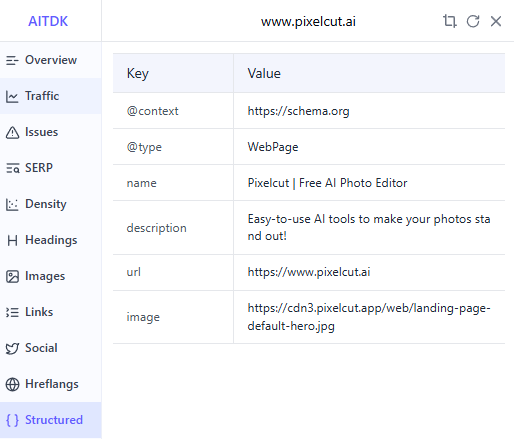Click the Key column header
The width and height of the screenshot is (514, 439).
coord(138,73)
